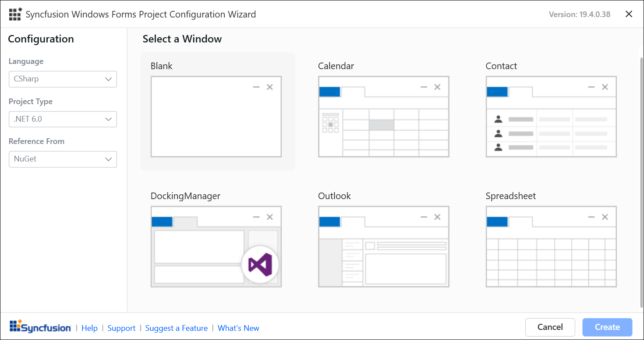The height and width of the screenshot is (340, 644).
Task: Click the Visual Studio logo badge
Action: click(260, 265)
